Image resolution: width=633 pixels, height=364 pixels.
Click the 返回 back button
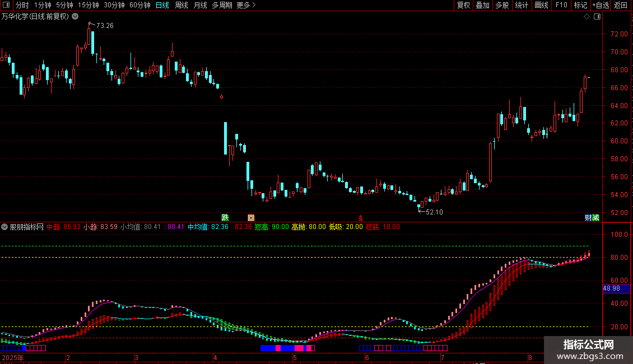pyautogui.click(x=621, y=5)
